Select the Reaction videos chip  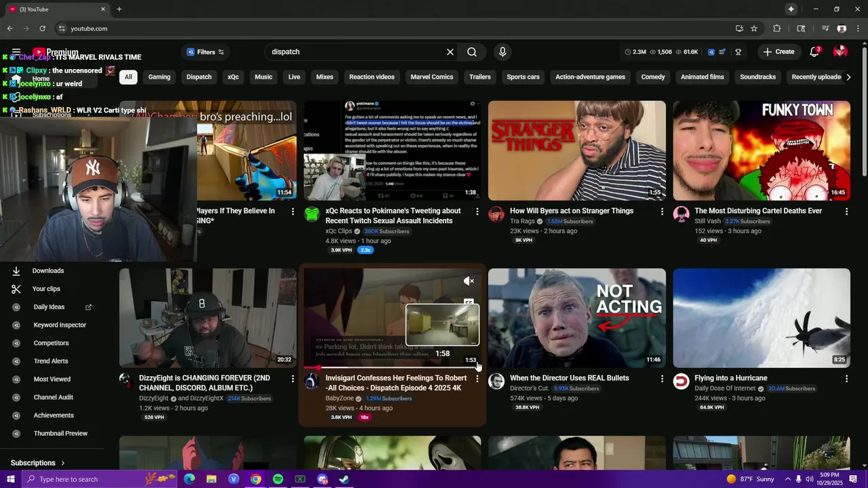(x=372, y=77)
